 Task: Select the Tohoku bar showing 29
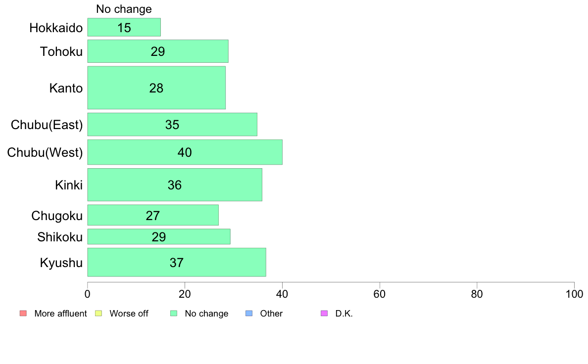pyautogui.click(x=158, y=51)
